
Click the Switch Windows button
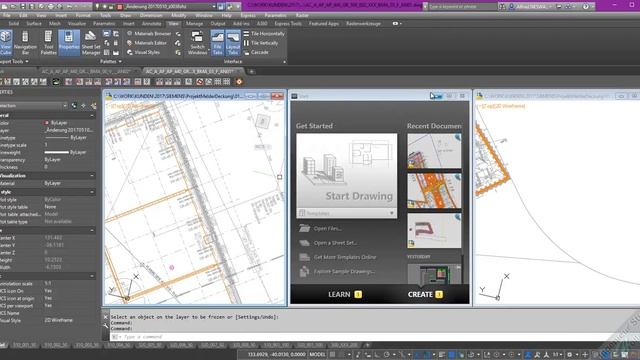coord(197,42)
